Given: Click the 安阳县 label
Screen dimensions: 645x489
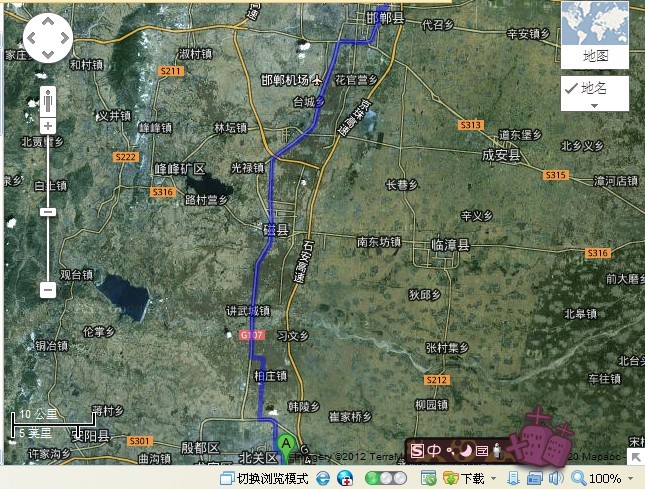Looking at the screenshot, I should point(91,435).
